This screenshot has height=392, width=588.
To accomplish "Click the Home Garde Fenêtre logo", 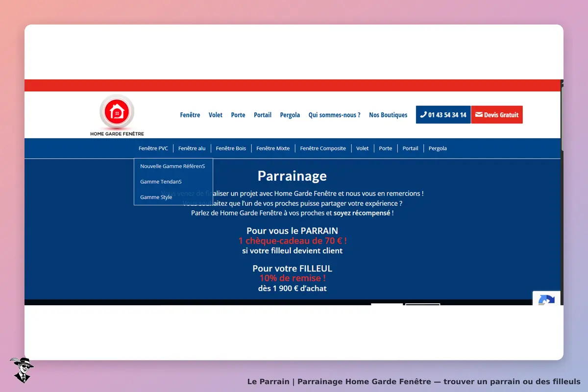I will (117, 116).
